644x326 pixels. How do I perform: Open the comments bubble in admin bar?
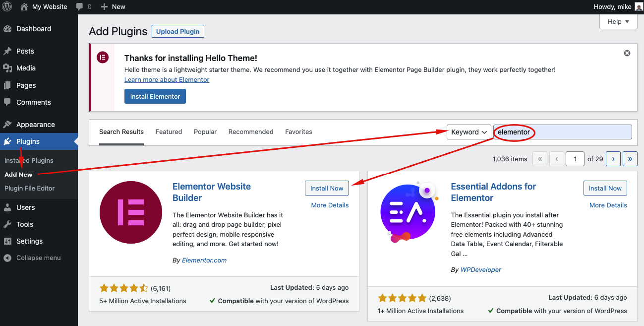(x=80, y=7)
